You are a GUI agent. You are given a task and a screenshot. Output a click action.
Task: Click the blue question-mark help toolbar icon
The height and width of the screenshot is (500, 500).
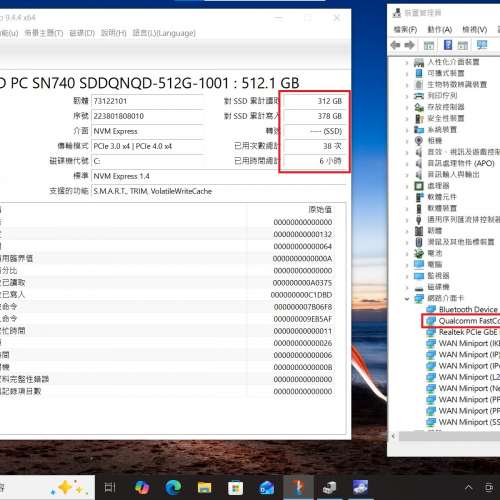(448, 45)
